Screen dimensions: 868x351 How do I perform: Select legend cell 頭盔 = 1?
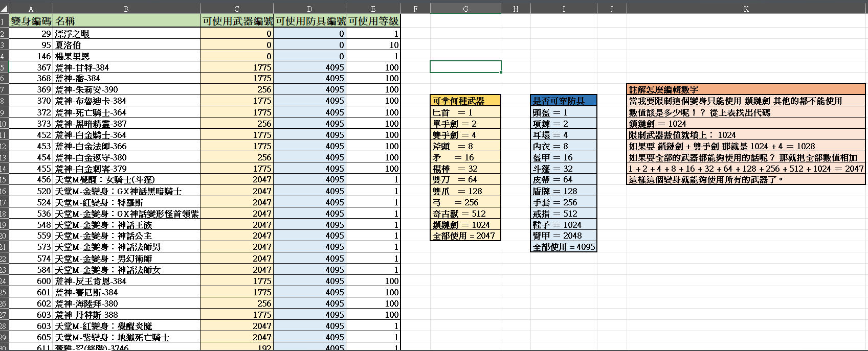pos(564,112)
